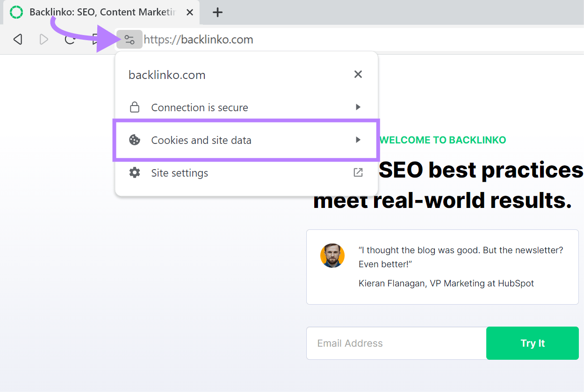Dismiss the backlinko.com site popup

tap(358, 74)
